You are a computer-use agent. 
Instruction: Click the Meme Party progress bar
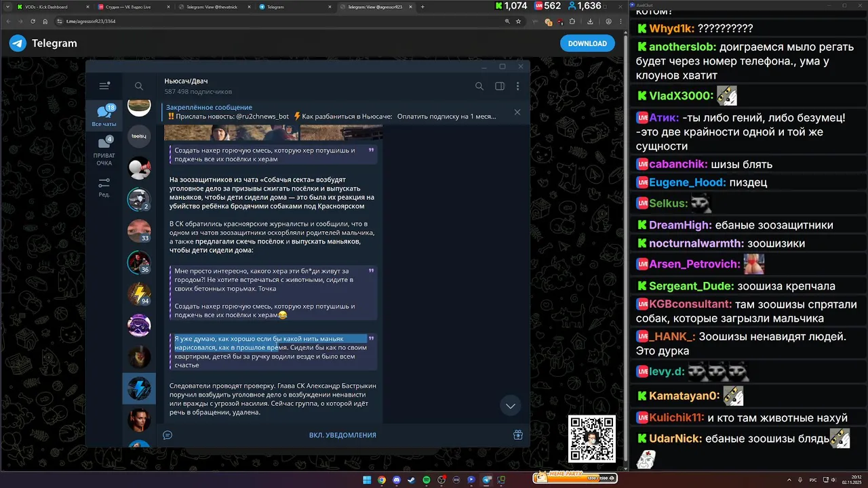pos(575,477)
